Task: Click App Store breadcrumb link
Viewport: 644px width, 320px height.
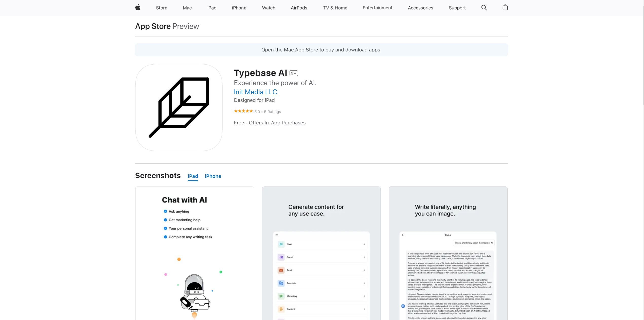Action: (x=153, y=26)
